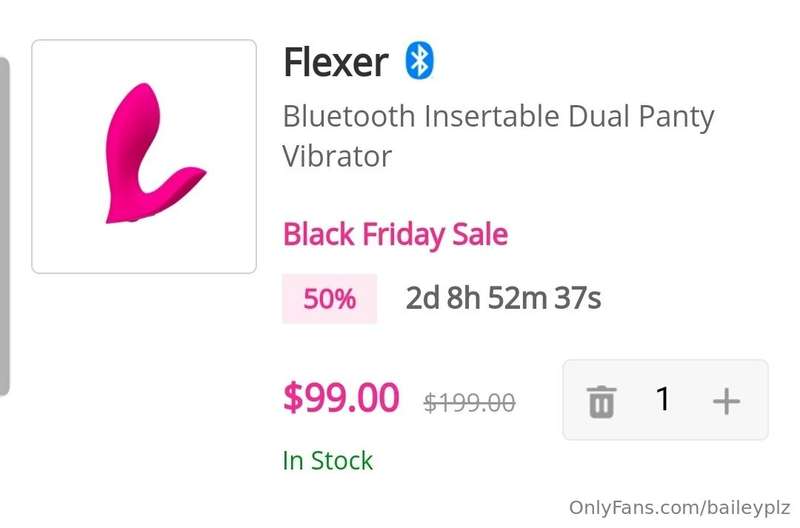
Task: Open the Flexer product title
Action: (x=336, y=62)
